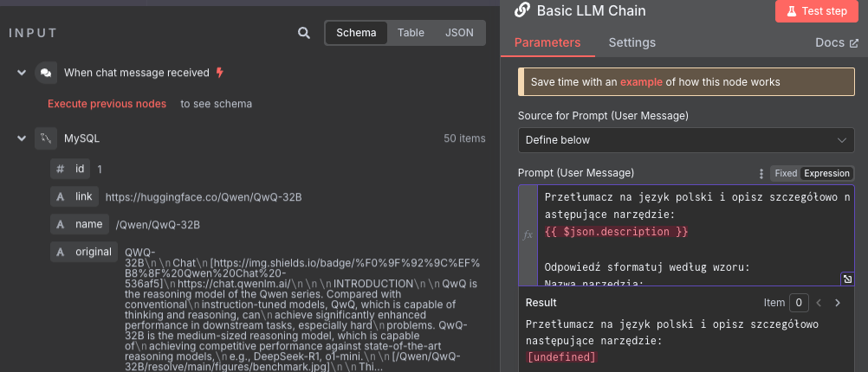This screenshot has height=372, width=868.
Task: Click the hash type icon beside id
Action: click(60, 170)
